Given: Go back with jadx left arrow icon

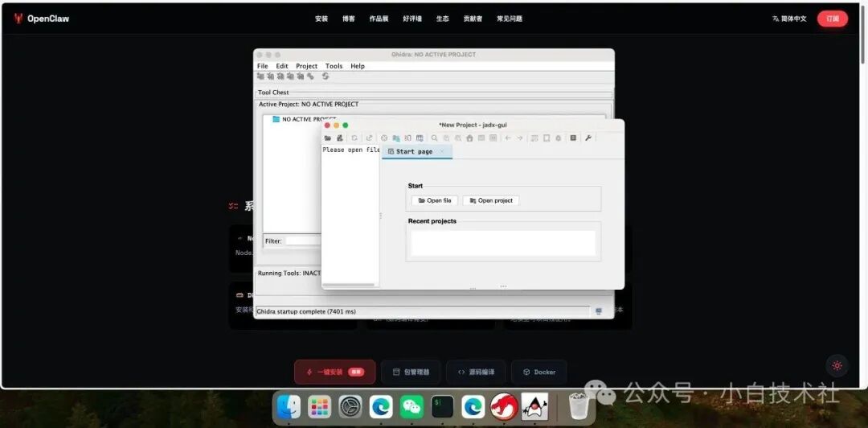Looking at the screenshot, I should click(508, 138).
